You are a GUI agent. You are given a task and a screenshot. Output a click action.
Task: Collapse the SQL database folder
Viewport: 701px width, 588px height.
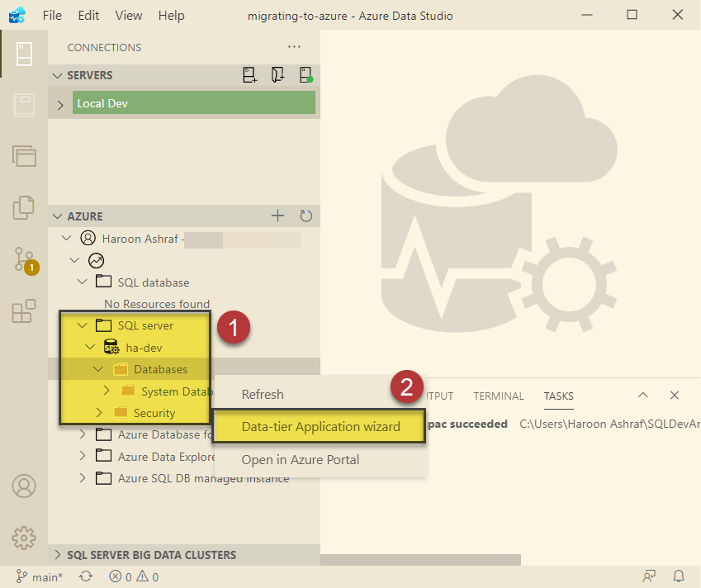tap(83, 282)
